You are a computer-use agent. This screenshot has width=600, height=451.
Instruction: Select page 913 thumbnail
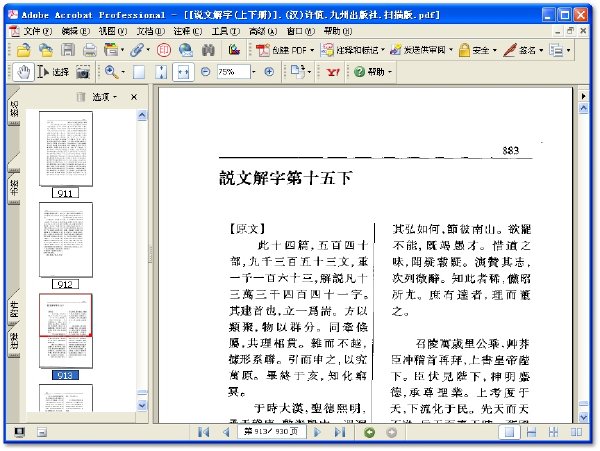point(66,331)
